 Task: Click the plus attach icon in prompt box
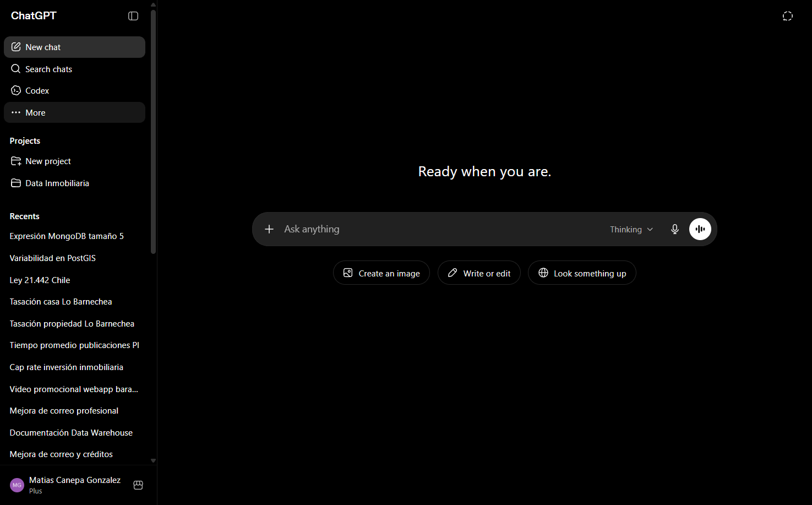pyautogui.click(x=269, y=229)
